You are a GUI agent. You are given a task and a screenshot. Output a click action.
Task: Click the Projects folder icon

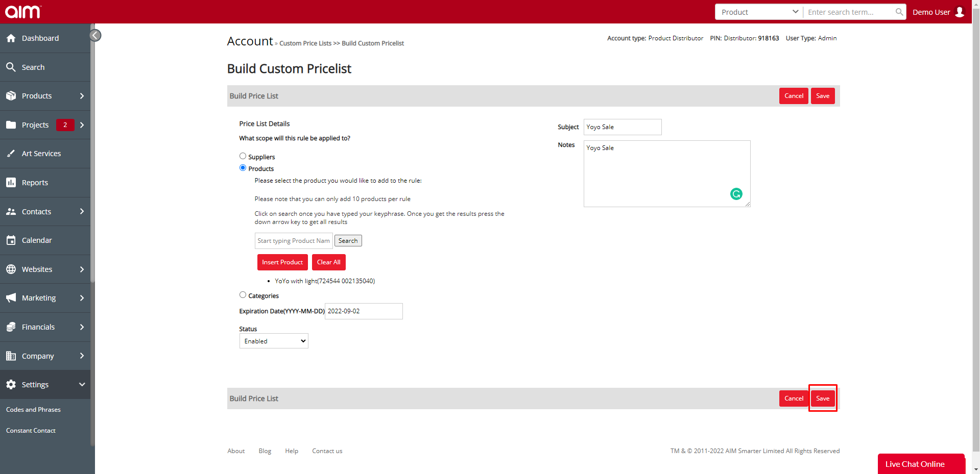click(11, 125)
